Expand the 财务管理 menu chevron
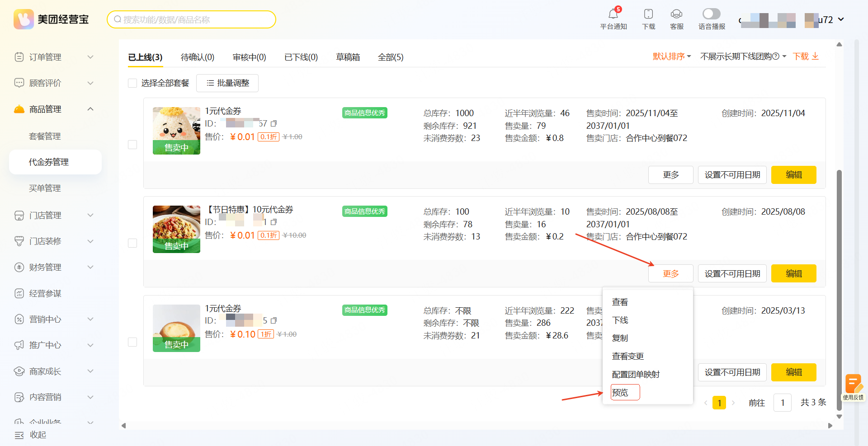This screenshot has width=868, height=446. [x=90, y=268]
